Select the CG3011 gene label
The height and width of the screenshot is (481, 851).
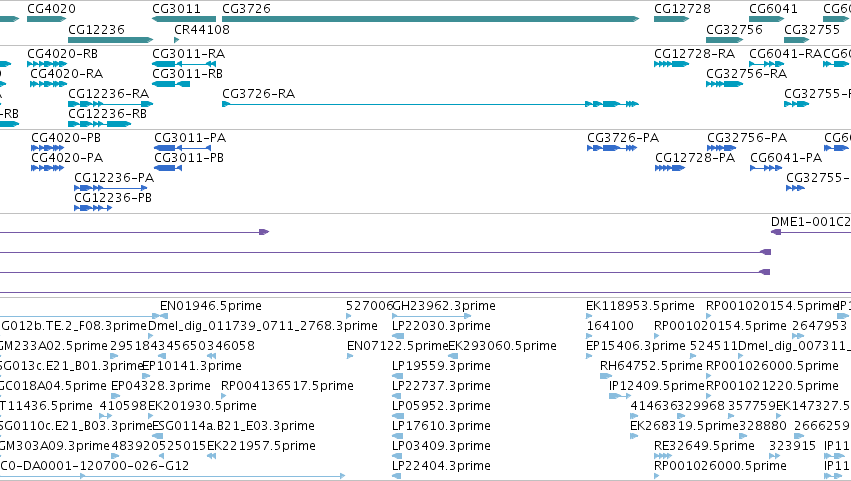[x=176, y=9]
